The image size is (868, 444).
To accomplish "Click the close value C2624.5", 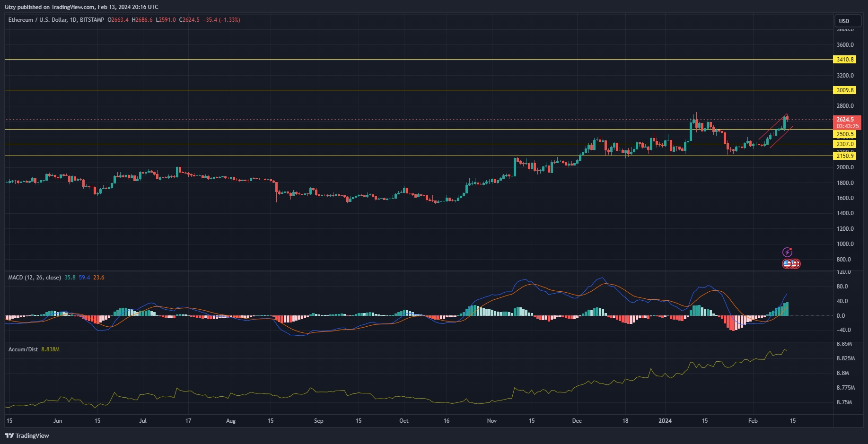I will (x=189, y=20).
